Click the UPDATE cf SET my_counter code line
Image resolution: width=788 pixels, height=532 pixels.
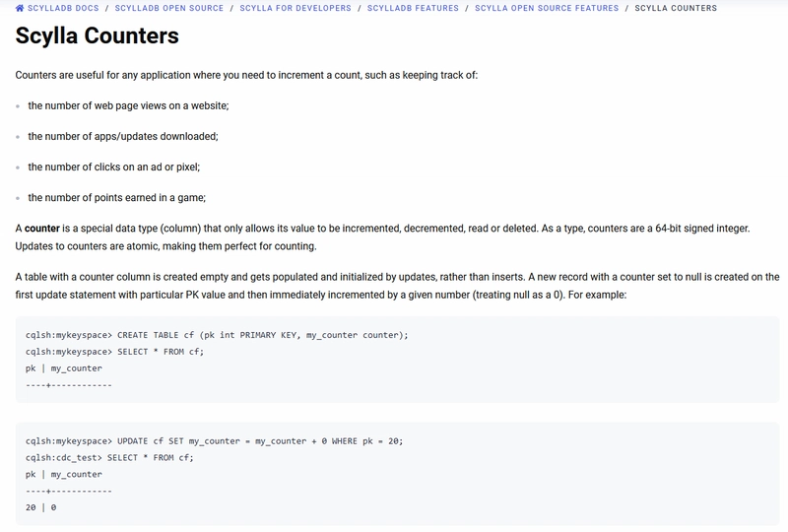coord(214,441)
